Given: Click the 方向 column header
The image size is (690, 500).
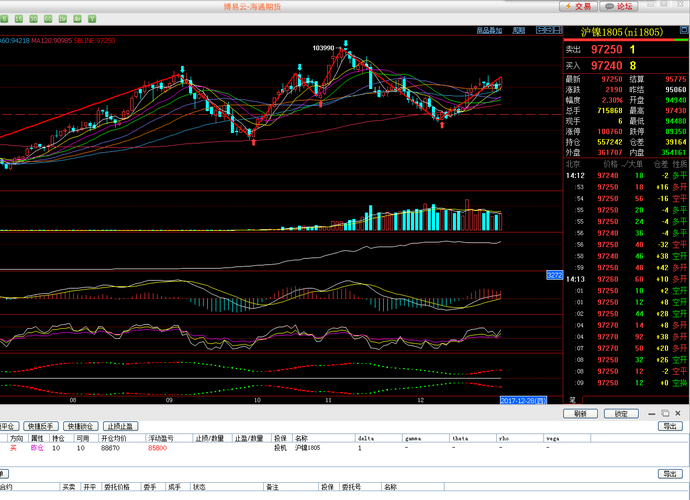Looking at the screenshot, I should 16,438.
